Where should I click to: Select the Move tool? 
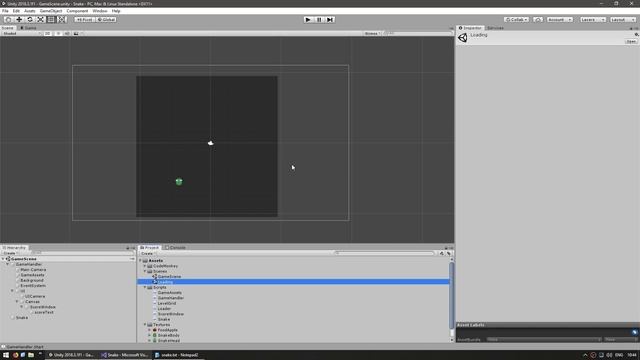(19, 20)
